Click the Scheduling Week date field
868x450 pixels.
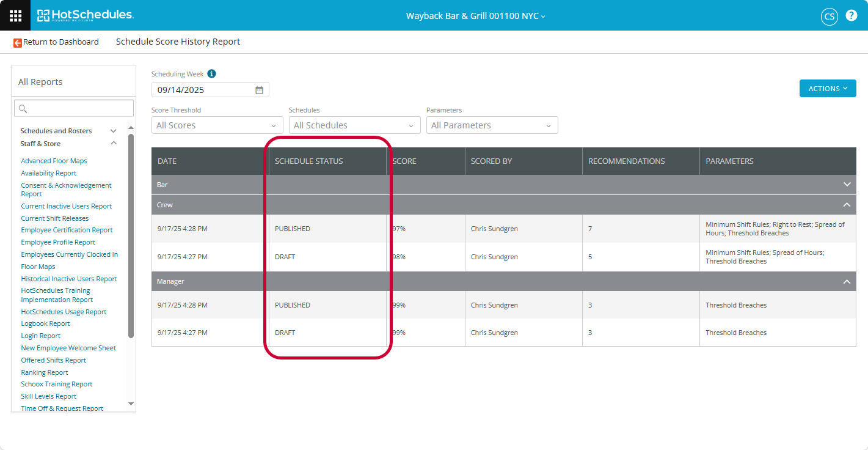coord(210,90)
